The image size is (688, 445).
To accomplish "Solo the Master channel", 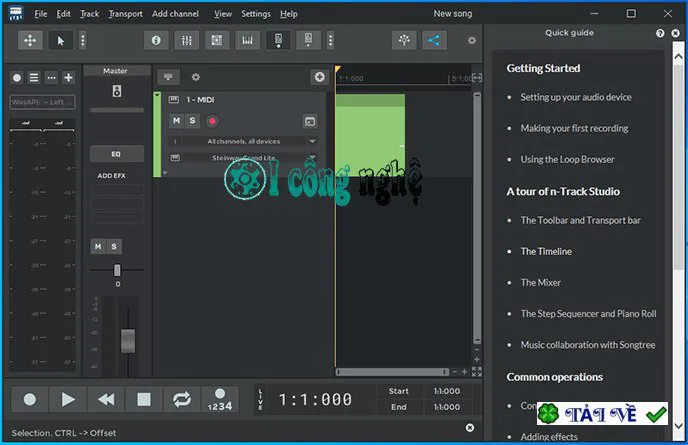I will 114,247.
